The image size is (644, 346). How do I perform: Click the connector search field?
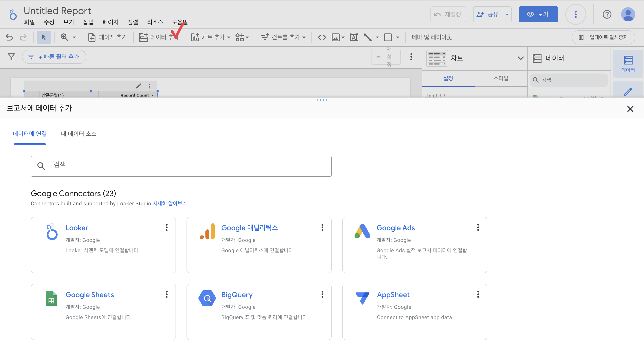tap(181, 166)
